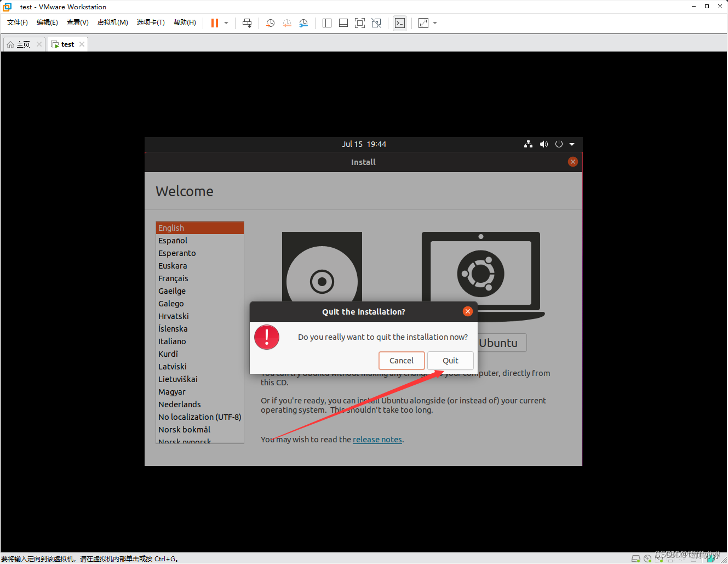Click the VMware Workstation app icon

[x=7, y=7]
